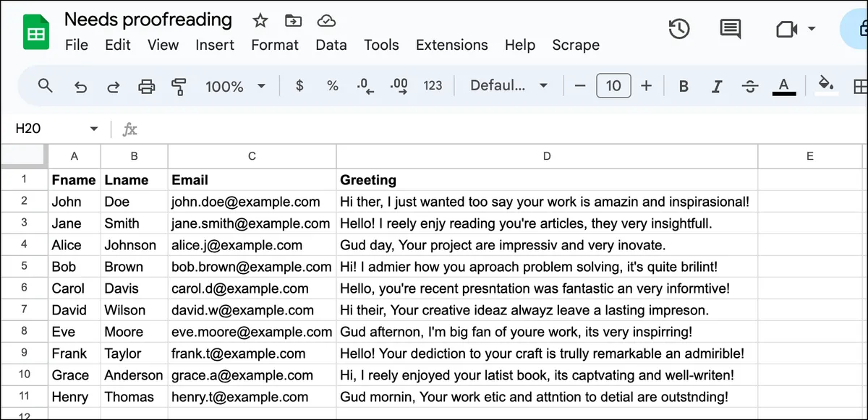
Task: Open the Format menu
Action: point(275,45)
